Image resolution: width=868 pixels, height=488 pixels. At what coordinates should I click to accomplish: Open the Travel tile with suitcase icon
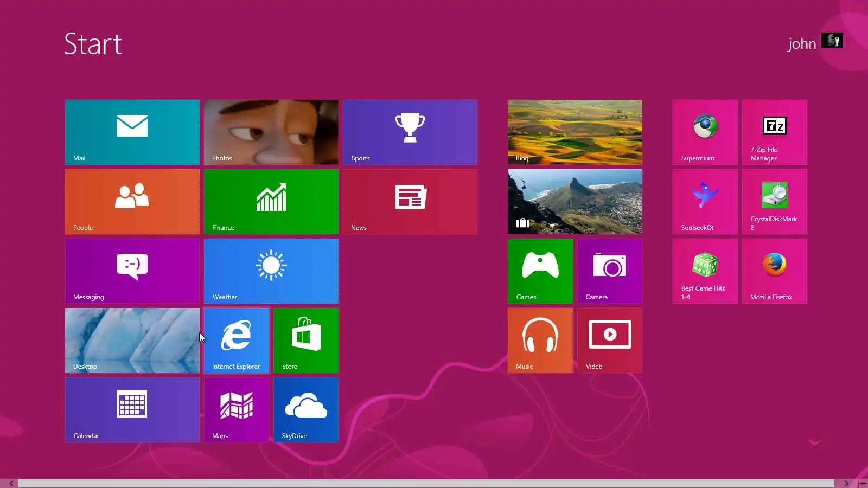(x=575, y=202)
